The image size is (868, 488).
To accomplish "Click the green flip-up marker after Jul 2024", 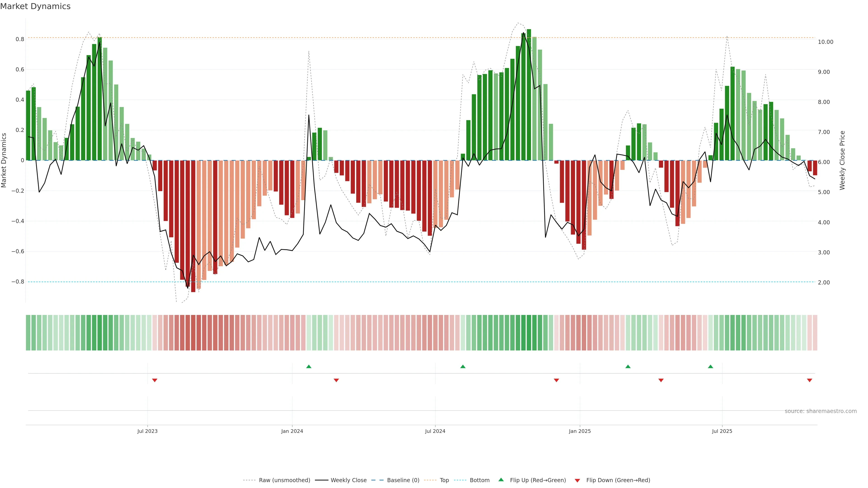I will 463,366.
